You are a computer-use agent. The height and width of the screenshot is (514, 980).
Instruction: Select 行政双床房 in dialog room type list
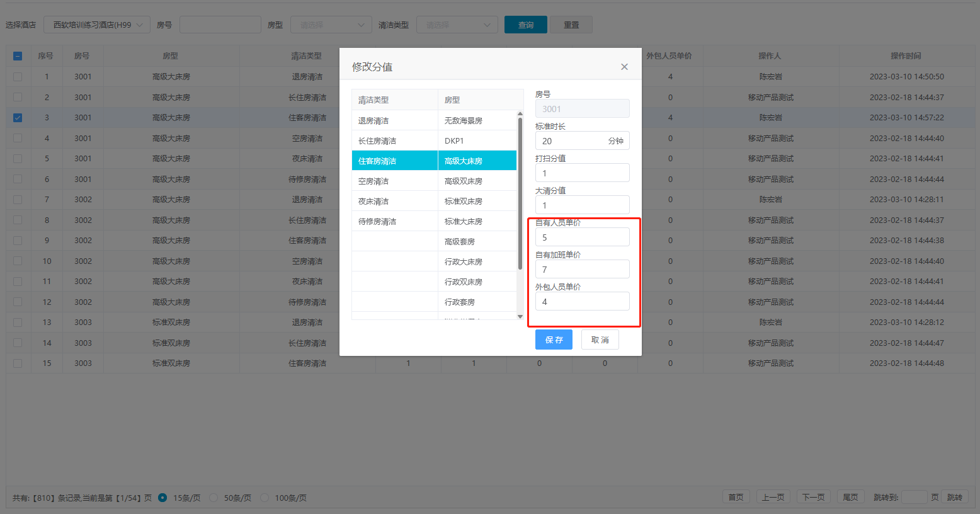click(477, 282)
